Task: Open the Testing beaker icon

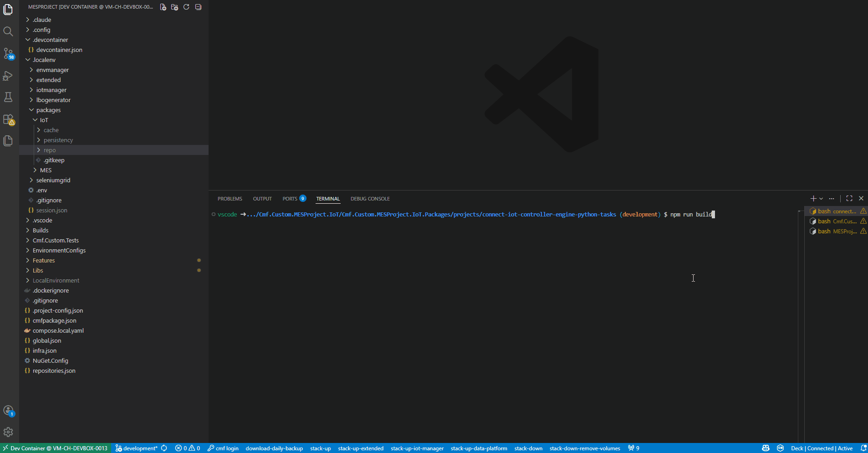Action: coord(9,97)
